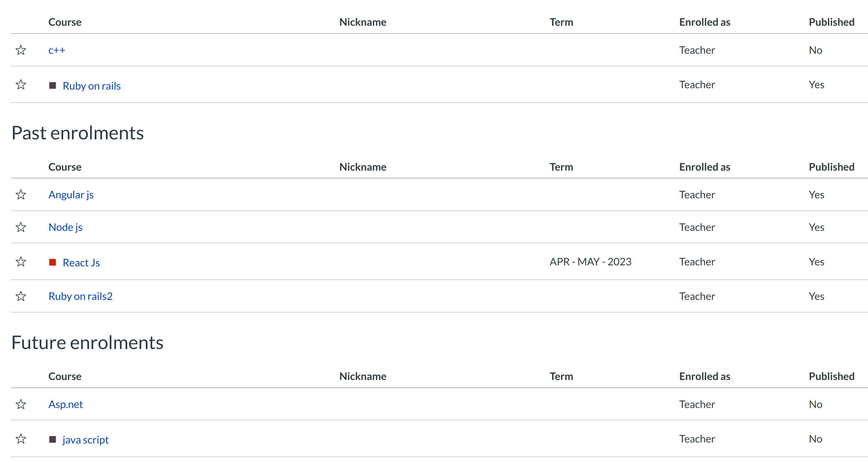868x463 pixels.
Task: Click the red color square beside React Js
Action: coord(52,262)
